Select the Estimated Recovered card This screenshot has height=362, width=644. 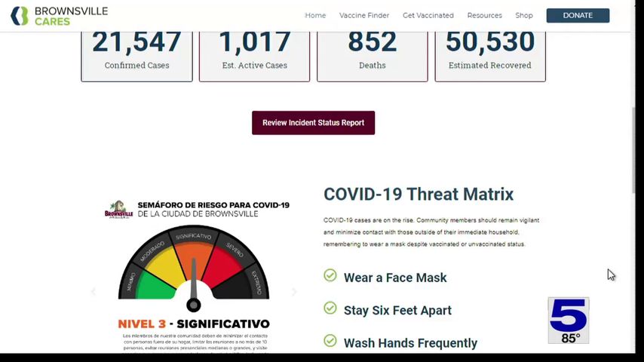point(490,57)
